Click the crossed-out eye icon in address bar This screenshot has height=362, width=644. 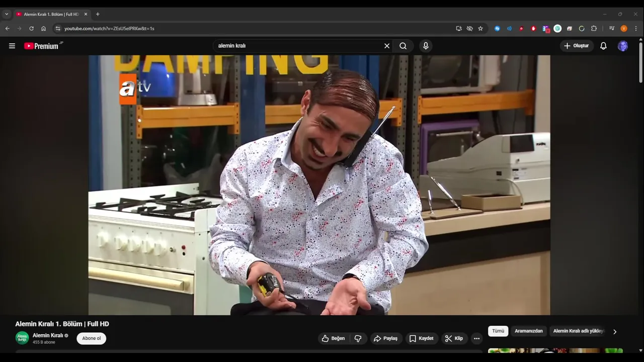pos(469,29)
